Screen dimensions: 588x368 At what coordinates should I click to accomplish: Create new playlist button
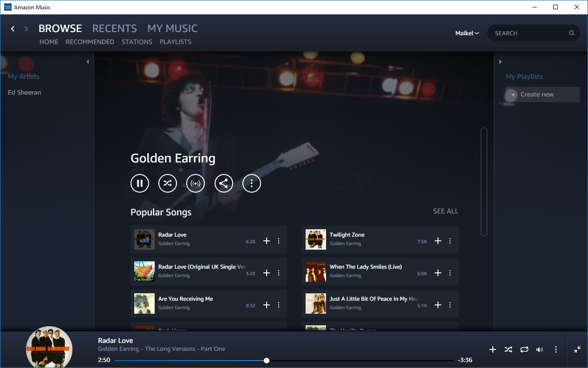(x=543, y=94)
